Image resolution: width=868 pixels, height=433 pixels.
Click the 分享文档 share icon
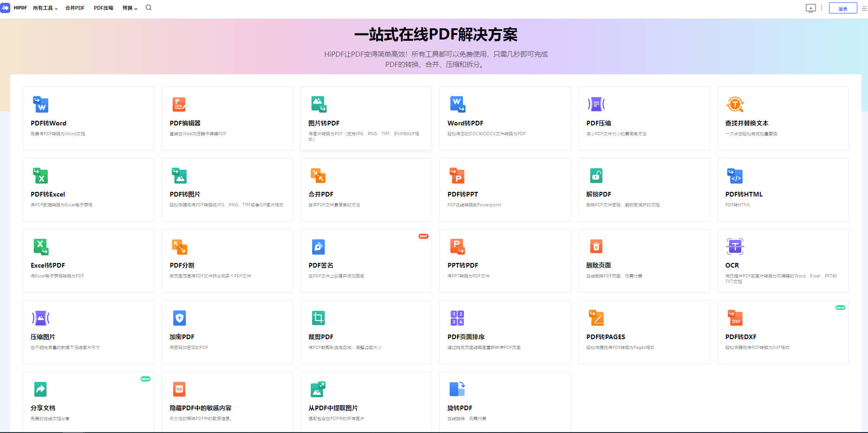point(40,389)
